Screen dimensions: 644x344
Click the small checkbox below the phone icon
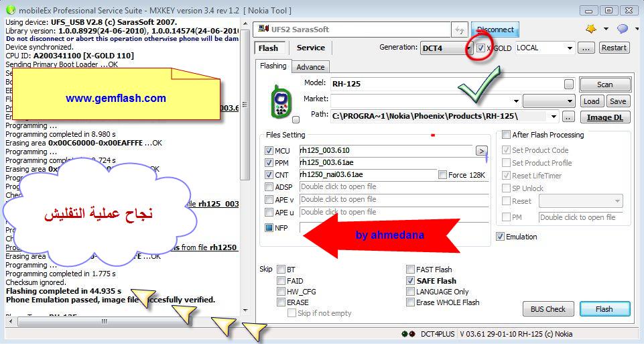pyautogui.click(x=296, y=120)
